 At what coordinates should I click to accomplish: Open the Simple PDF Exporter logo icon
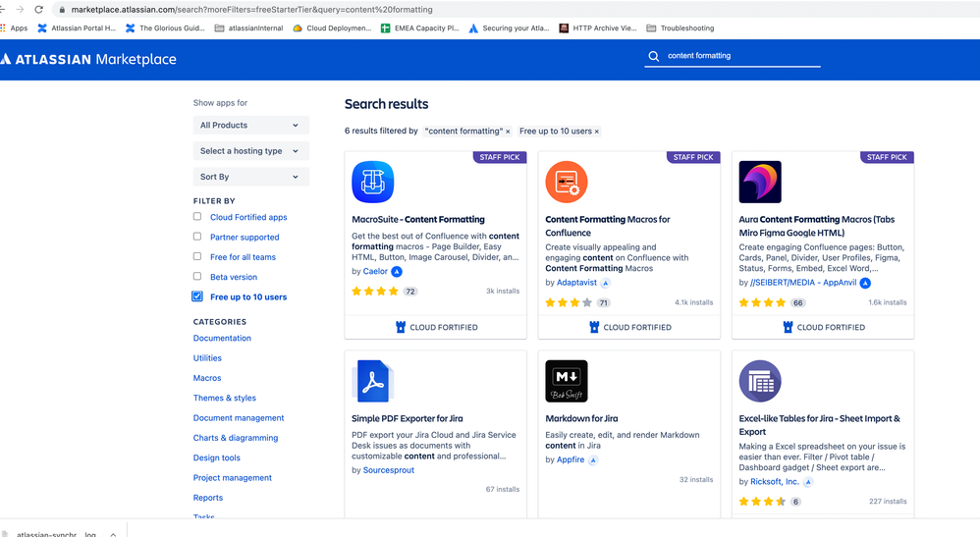pos(372,381)
